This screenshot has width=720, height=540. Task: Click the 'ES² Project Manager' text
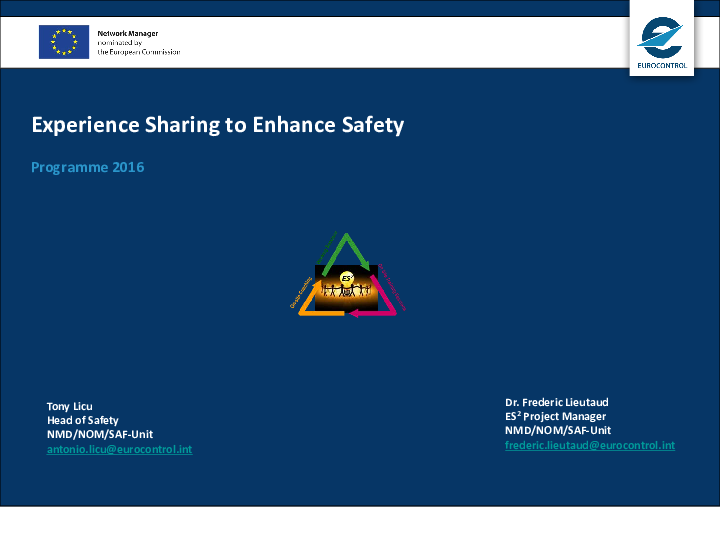[x=555, y=416]
